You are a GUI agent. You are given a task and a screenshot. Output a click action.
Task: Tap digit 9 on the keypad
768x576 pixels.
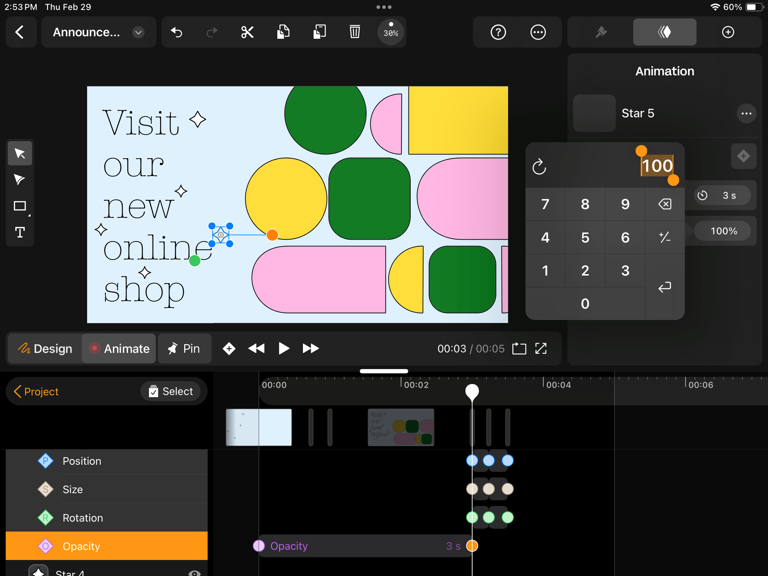pyautogui.click(x=625, y=204)
